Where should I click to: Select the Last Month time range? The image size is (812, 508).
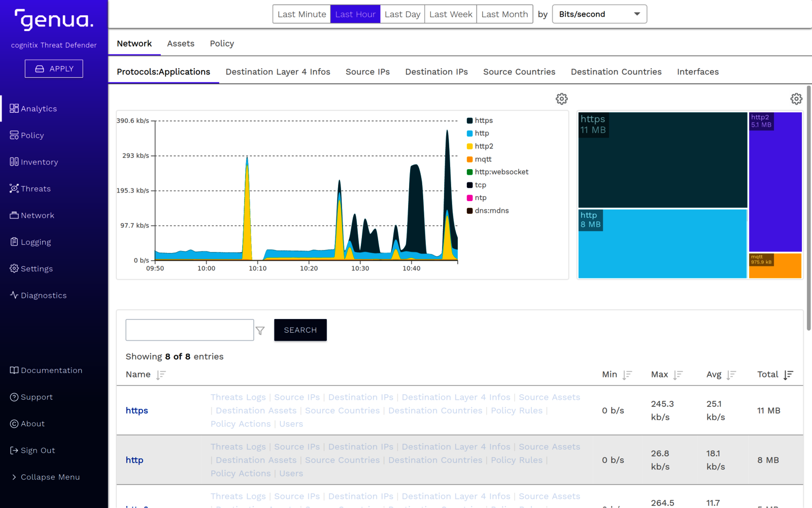[x=504, y=14]
